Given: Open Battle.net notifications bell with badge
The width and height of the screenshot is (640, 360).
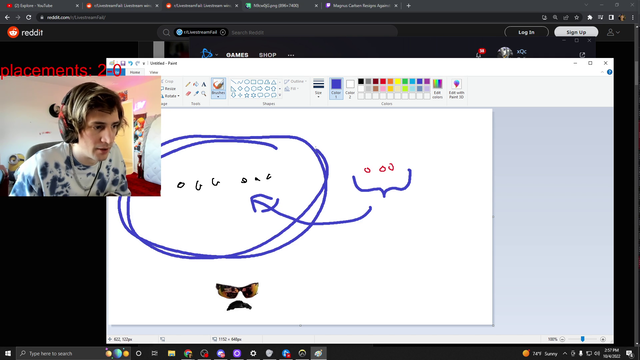Looking at the screenshot, I should (480, 53).
